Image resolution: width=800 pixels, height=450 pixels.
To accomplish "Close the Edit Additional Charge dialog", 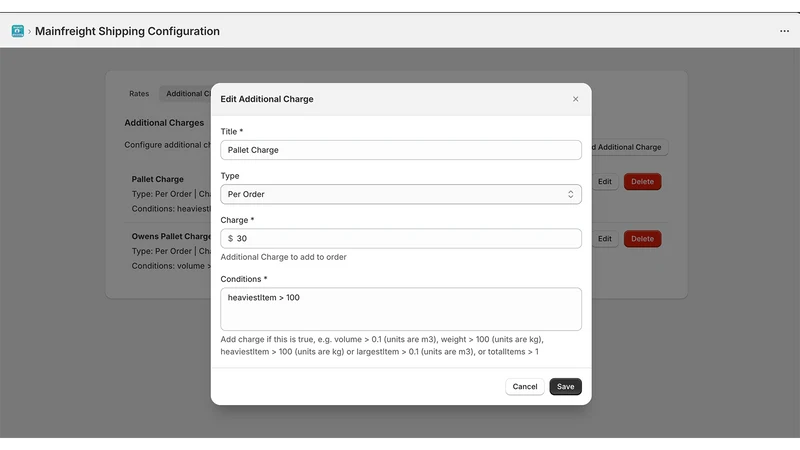I will coord(576,99).
